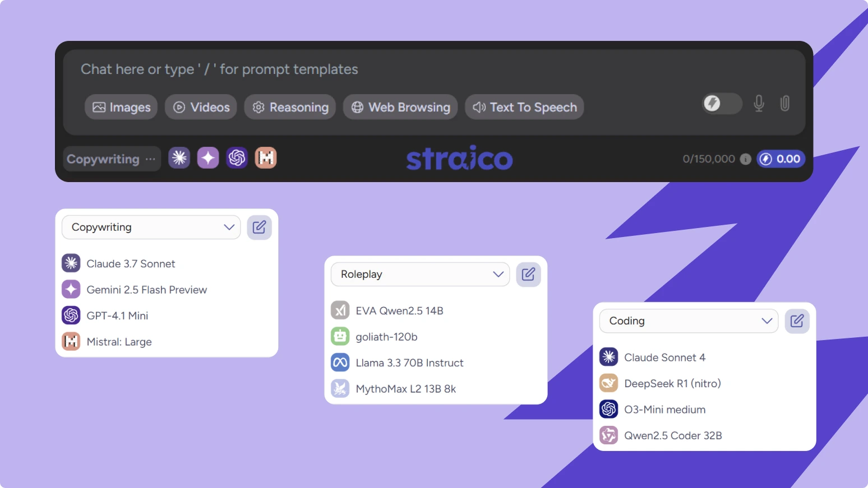Select the Gemini sparkle icon in chat bar
This screenshot has height=488, width=868.
pos(208,158)
